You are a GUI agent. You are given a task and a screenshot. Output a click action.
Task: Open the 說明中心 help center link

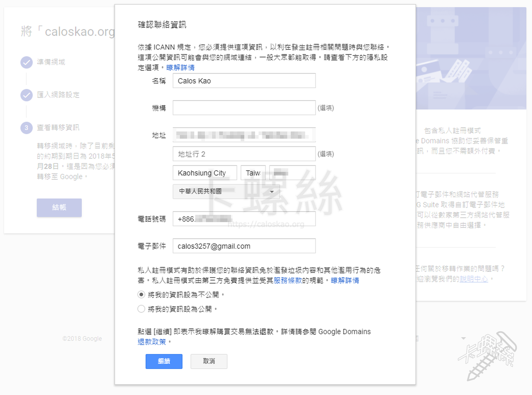tap(474, 279)
